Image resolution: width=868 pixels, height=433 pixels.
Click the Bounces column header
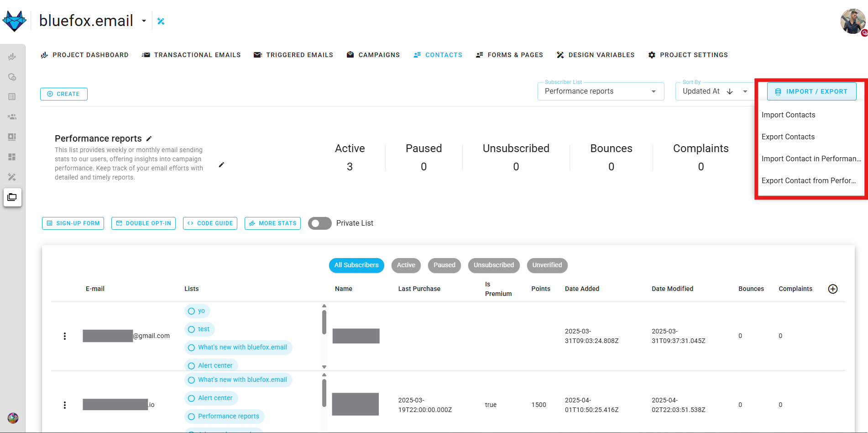(751, 289)
